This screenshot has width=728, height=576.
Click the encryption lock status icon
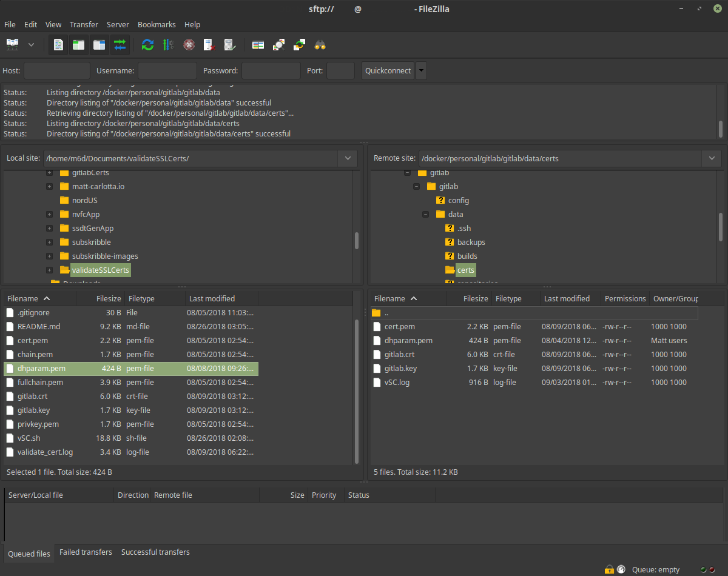[x=609, y=569]
